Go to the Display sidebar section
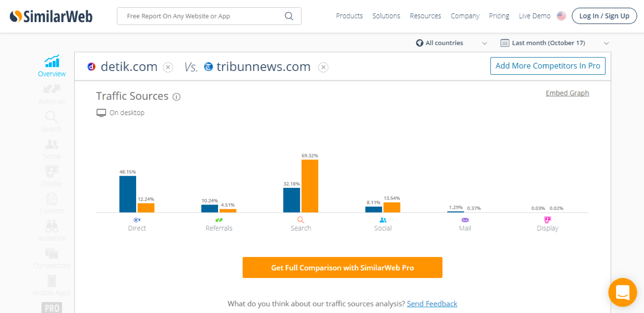644x313 pixels. pos(52,177)
